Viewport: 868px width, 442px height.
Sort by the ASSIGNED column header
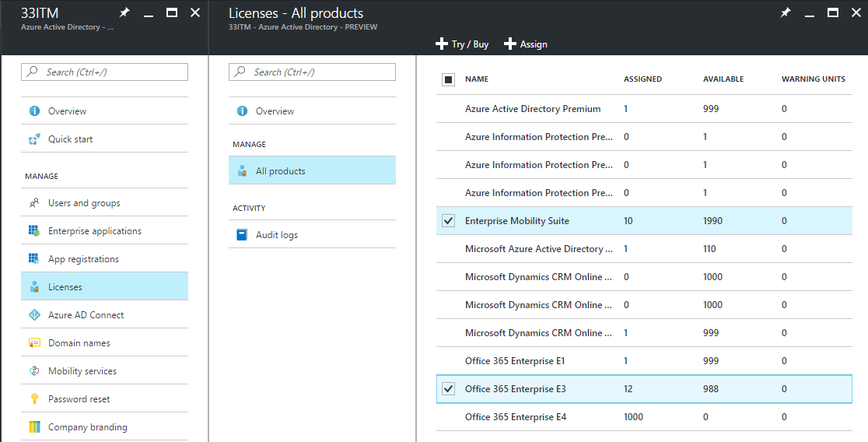(x=642, y=79)
